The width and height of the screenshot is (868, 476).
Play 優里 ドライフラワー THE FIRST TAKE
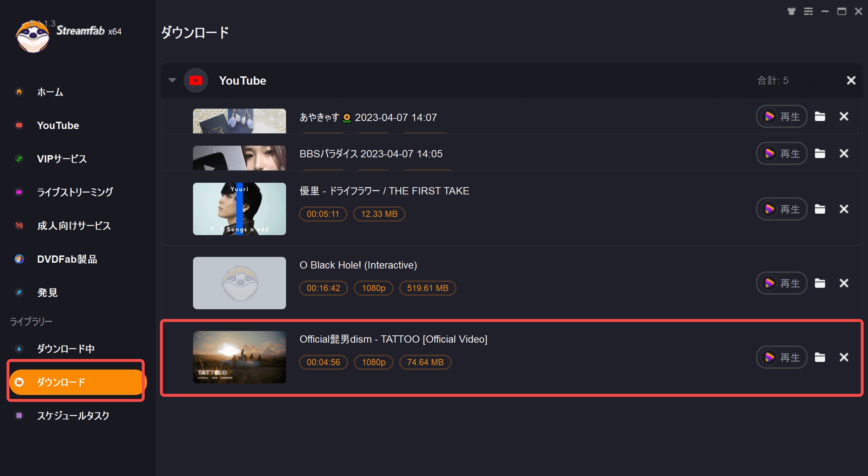pos(782,209)
